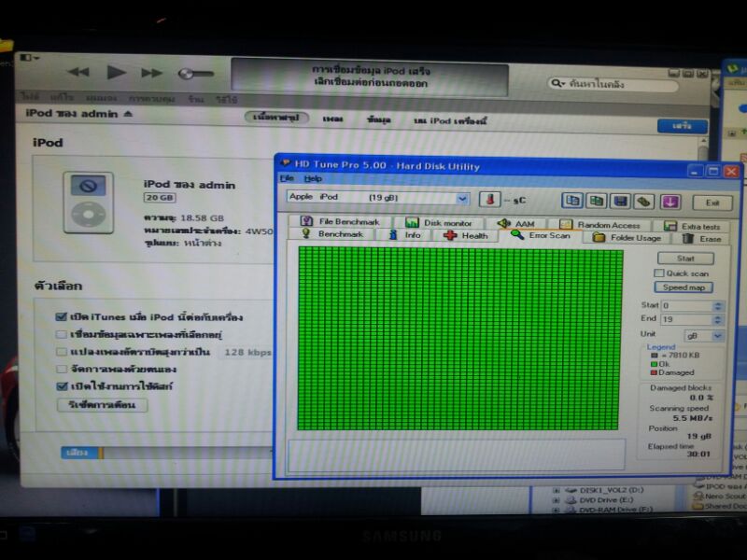747x560 pixels.
Task: Click the iTunes fast-forward next-track button
Action: coord(151,73)
